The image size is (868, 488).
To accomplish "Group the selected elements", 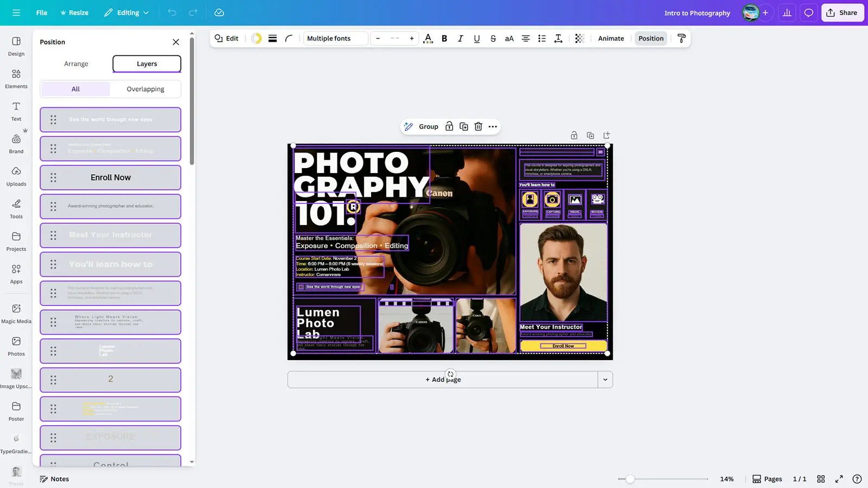I will tap(428, 126).
